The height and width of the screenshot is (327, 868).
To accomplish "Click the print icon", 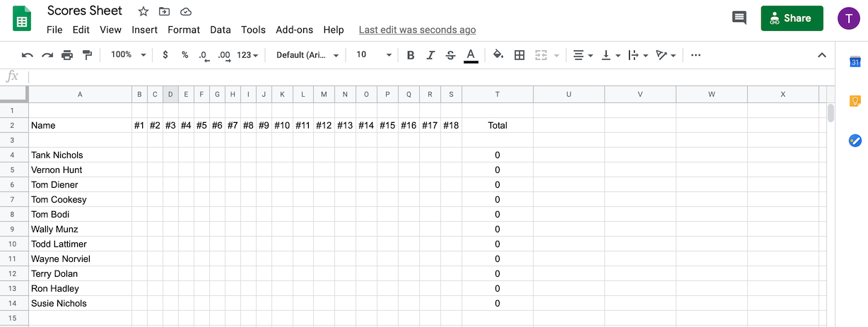I will click(67, 55).
